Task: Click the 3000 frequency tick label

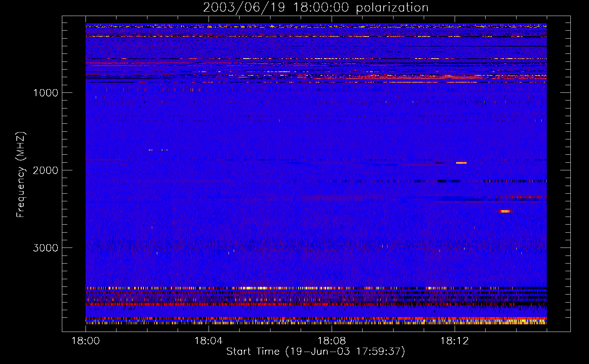Action: [x=46, y=248]
